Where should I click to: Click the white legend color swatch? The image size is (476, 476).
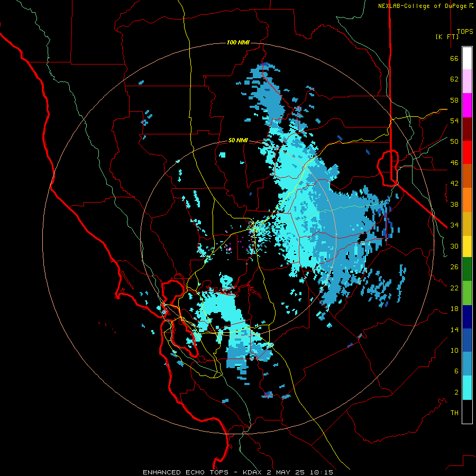tap(467, 58)
